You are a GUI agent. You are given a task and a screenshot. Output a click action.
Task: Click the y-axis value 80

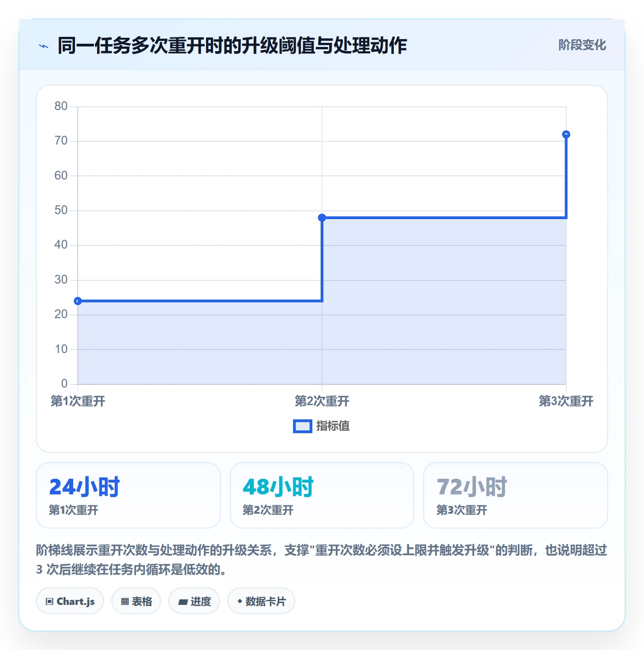click(x=61, y=106)
